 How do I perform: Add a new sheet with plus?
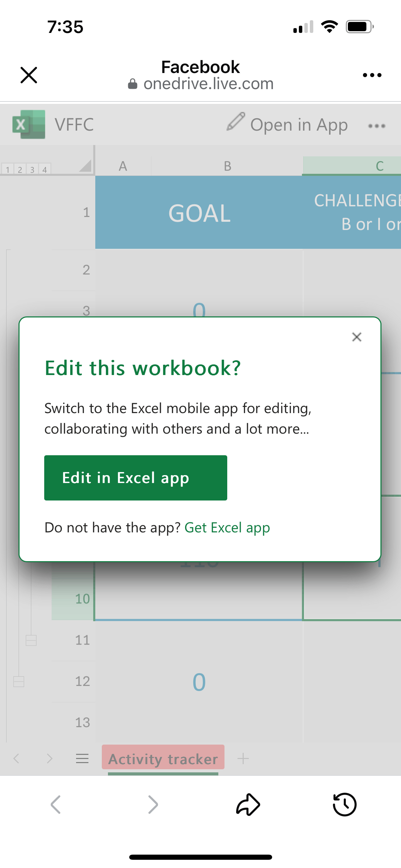pos(243,759)
